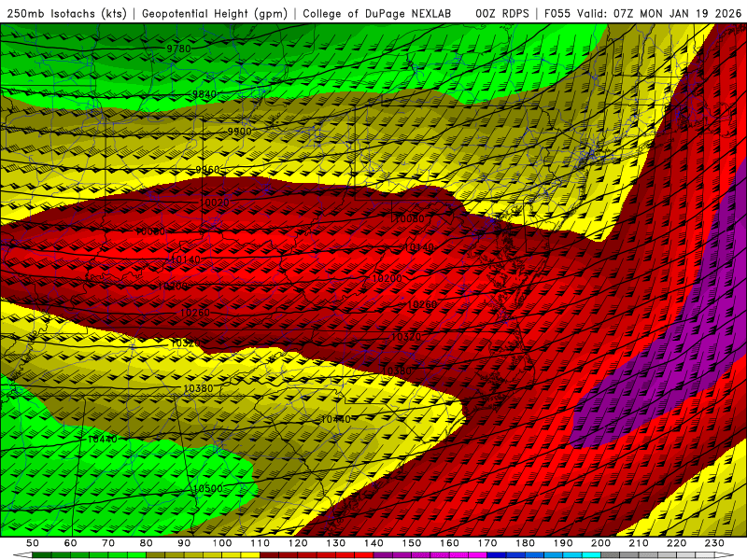
Task: Click the 9840 height contour label
Action: click(x=204, y=94)
